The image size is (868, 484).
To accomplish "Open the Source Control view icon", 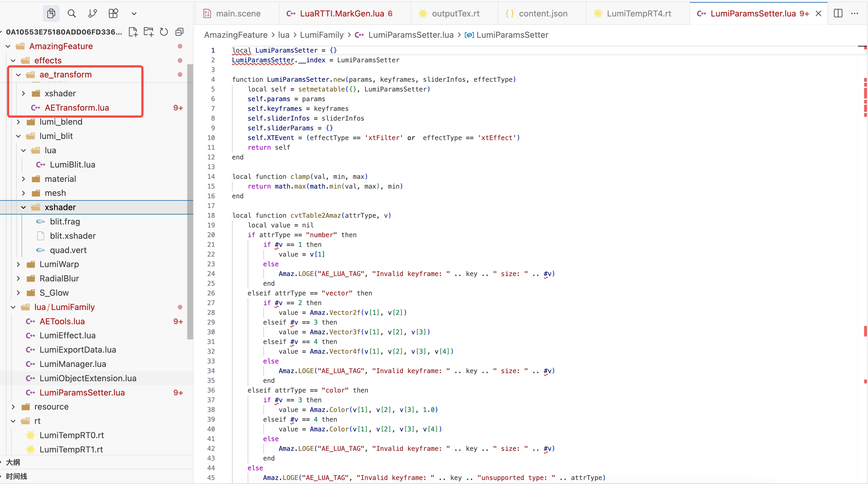I will click(x=92, y=13).
